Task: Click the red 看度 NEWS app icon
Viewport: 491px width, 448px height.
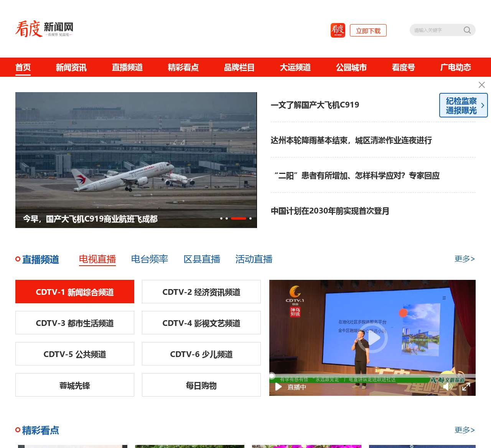Action: point(338,30)
